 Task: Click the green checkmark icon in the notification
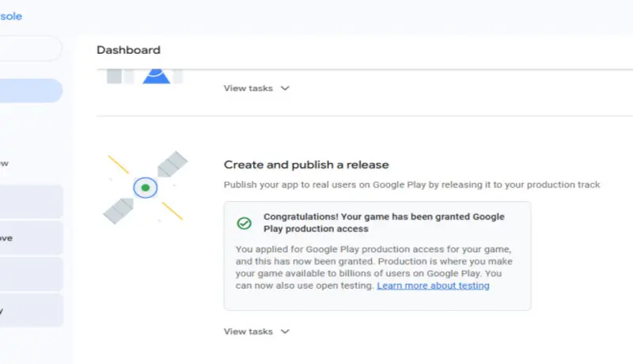point(244,223)
